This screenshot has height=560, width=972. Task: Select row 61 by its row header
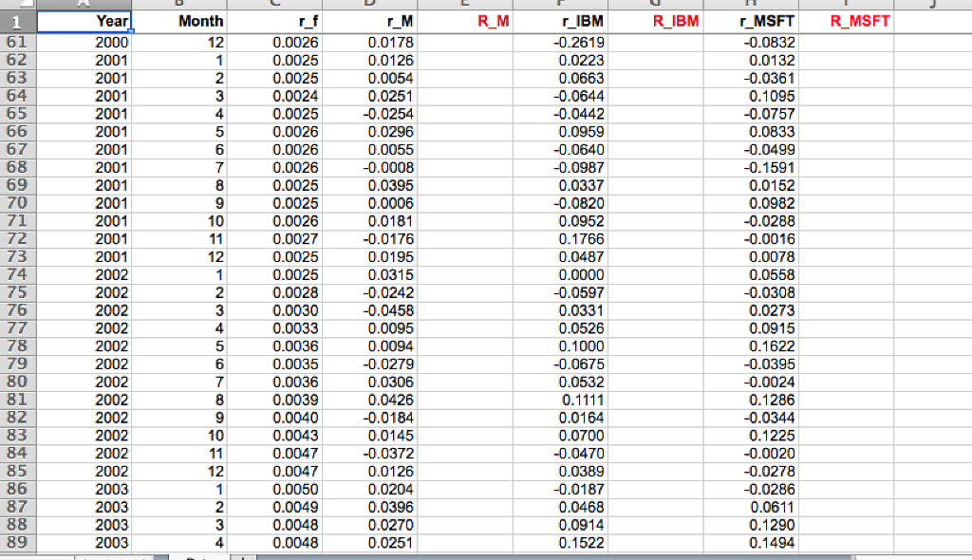(17, 42)
